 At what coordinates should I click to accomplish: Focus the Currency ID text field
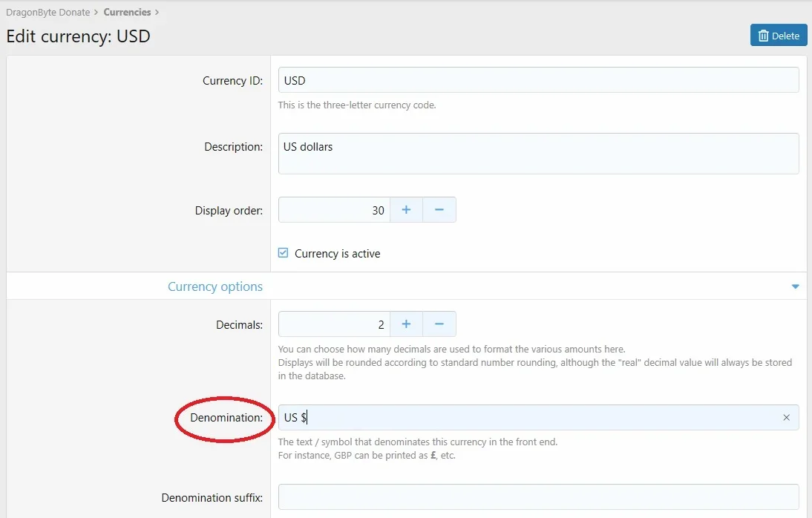[538, 80]
